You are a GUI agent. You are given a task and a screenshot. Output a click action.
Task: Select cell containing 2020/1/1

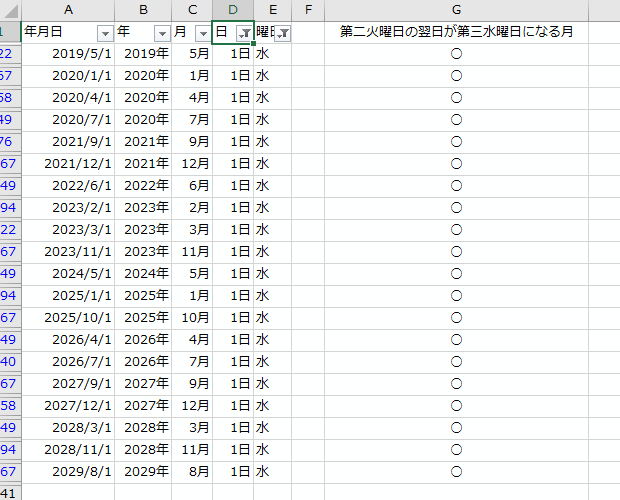point(68,76)
